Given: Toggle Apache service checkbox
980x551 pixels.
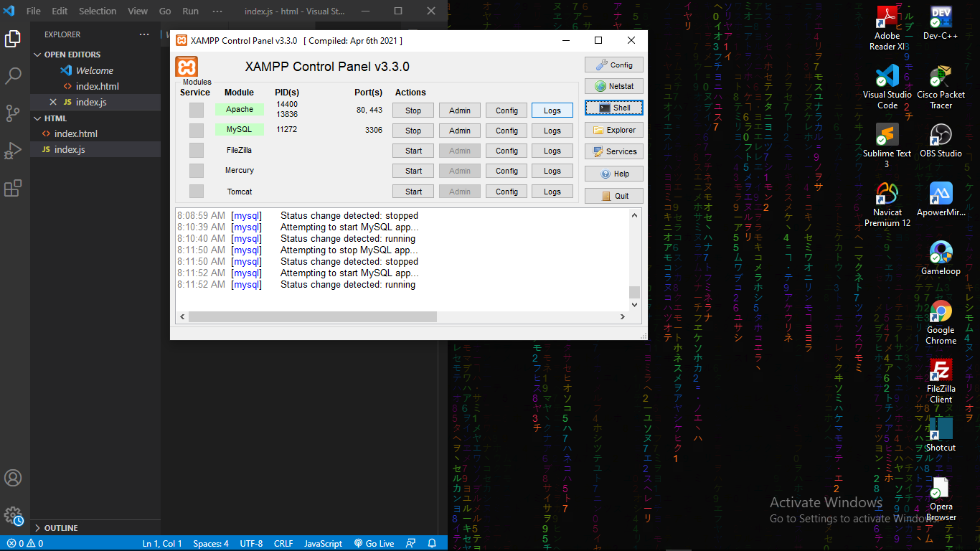Looking at the screenshot, I should pyautogui.click(x=197, y=110).
